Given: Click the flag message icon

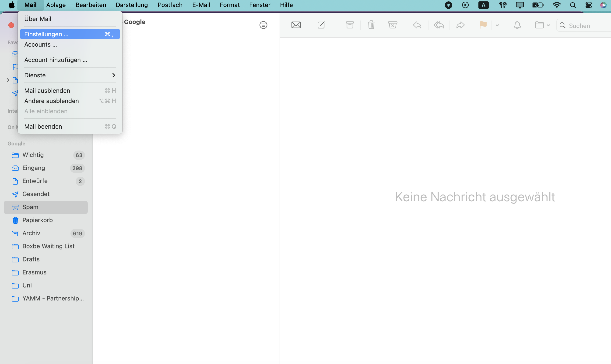Looking at the screenshot, I should click(x=483, y=25).
